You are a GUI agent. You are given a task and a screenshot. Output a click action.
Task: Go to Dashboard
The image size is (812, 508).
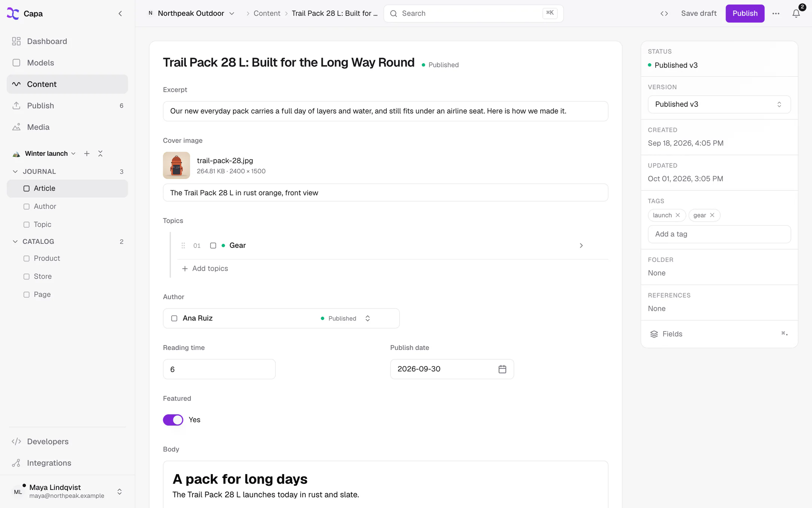pos(67,41)
